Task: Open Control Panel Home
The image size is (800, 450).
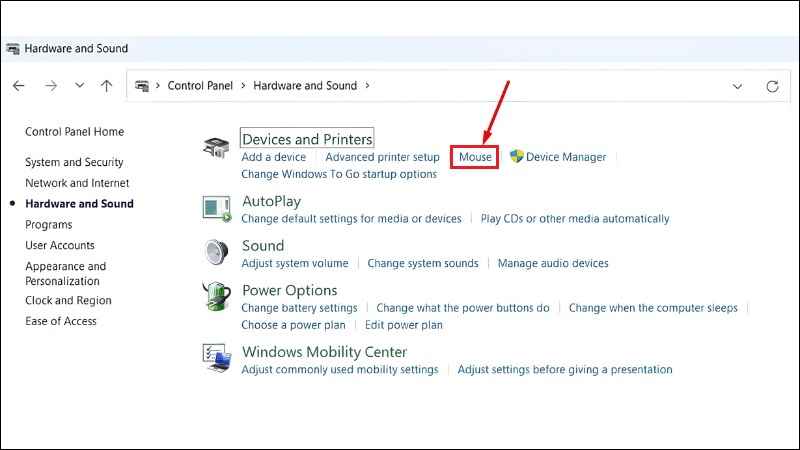Action: click(x=74, y=132)
